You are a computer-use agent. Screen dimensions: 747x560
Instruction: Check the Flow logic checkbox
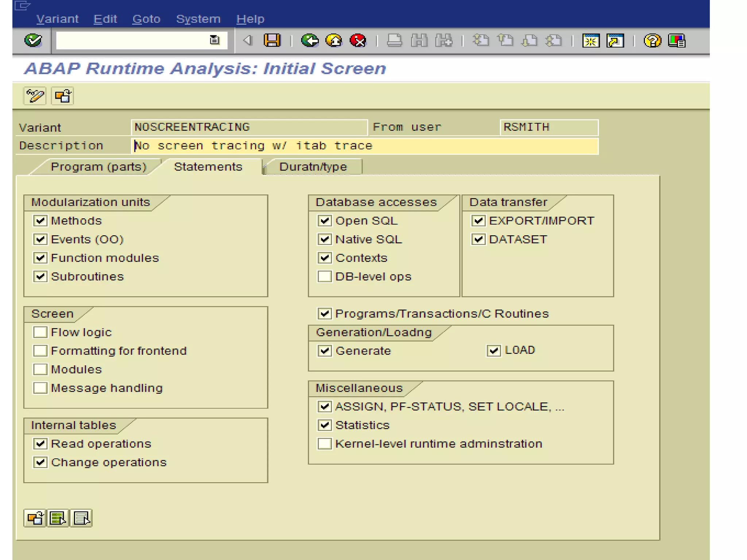[x=40, y=332]
